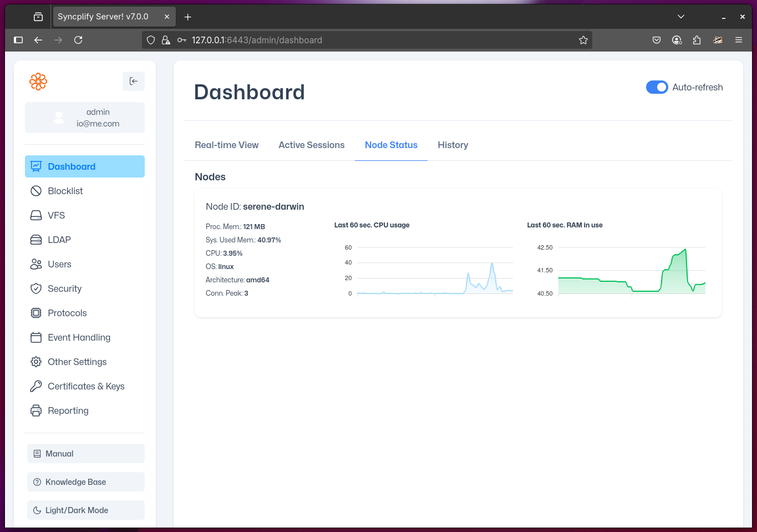Viewport: 757px width, 532px height.
Task: Open the browser tab list dropdown
Action: (x=680, y=16)
